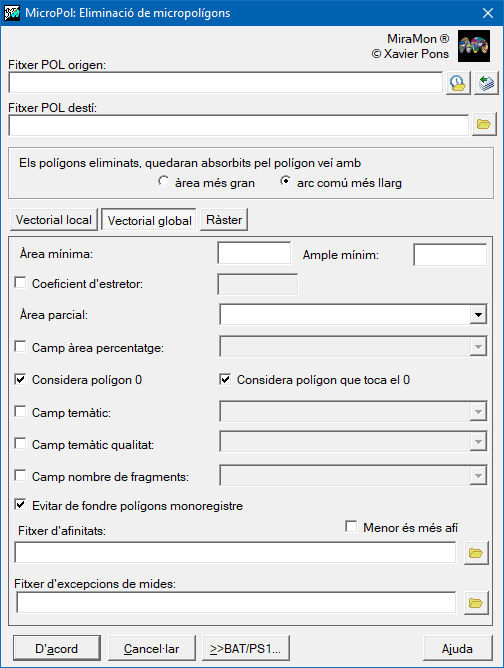
Task: Click the MiraMon logo image
Action: click(474, 46)
